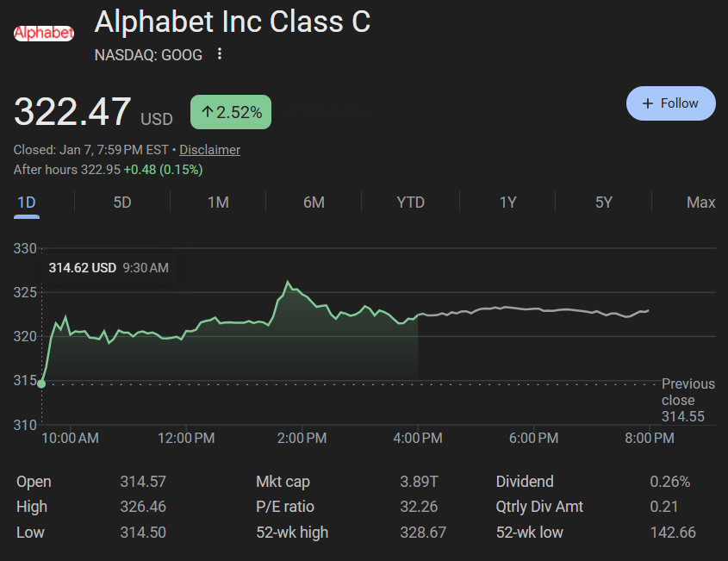Image resolution: width=728 pixels, height=561 pixels.
Task: Click the Follow button
Action: click(x=670, y=103)
